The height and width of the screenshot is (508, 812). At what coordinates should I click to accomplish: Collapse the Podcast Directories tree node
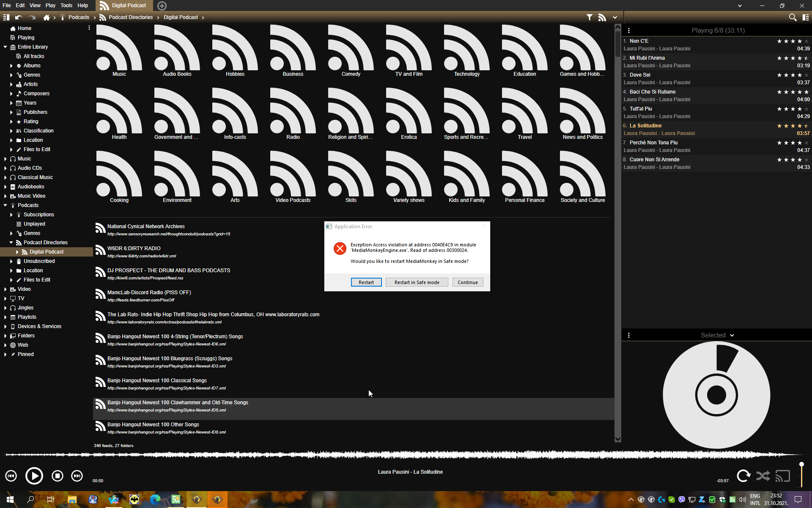click(11, 243)
